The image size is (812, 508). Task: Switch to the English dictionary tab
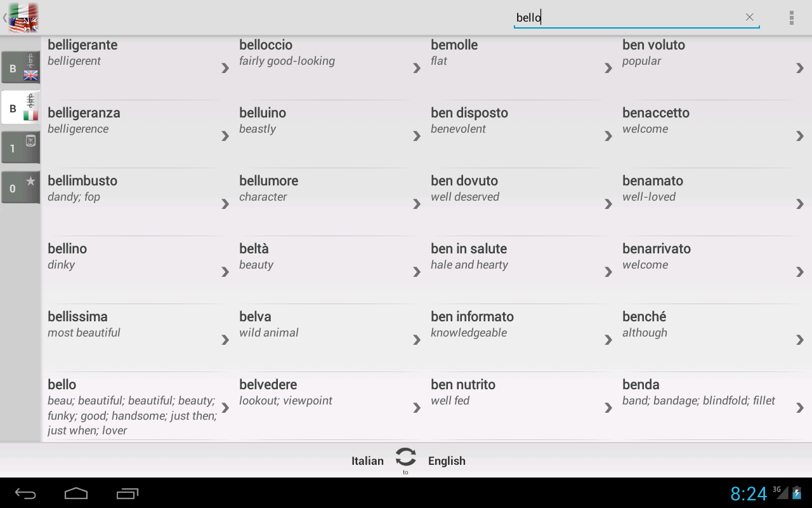(x=20, y=68)
